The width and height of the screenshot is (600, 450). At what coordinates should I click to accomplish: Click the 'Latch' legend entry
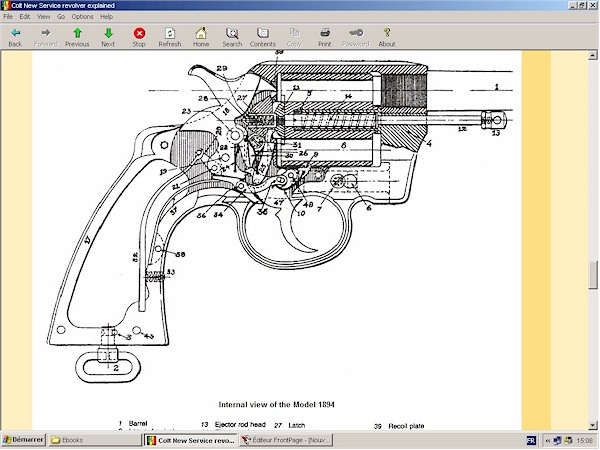click(297, 425)
